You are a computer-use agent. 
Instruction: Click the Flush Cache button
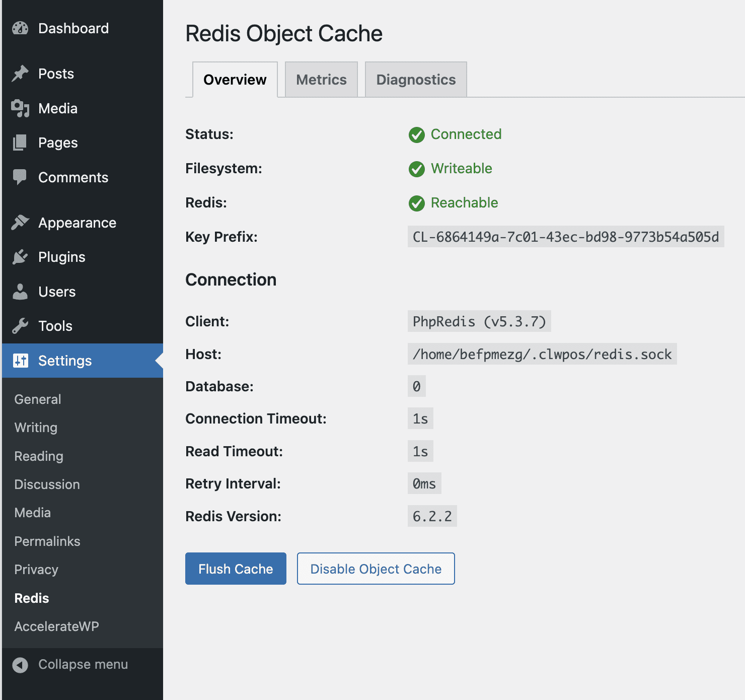coord(236,569)
